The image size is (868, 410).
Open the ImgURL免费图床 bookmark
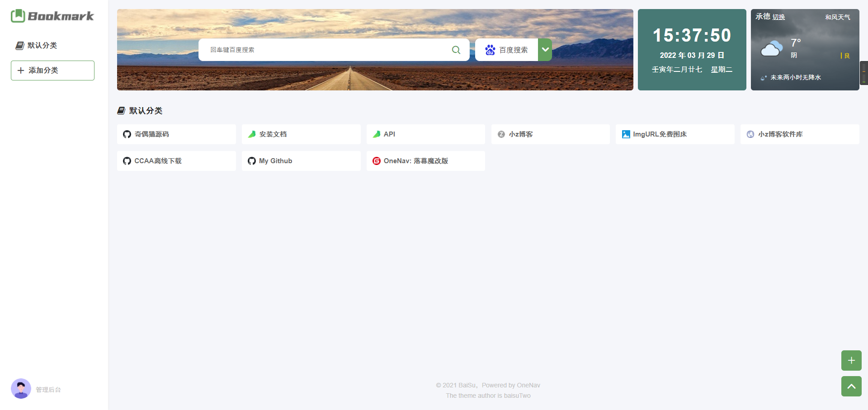(x=675, y=134)
